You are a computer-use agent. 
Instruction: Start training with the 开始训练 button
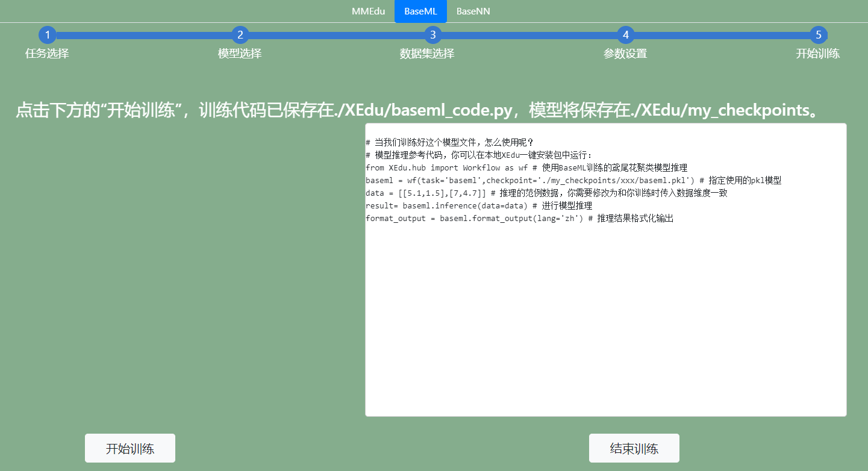pyautogui.click(x=130, y=448)
